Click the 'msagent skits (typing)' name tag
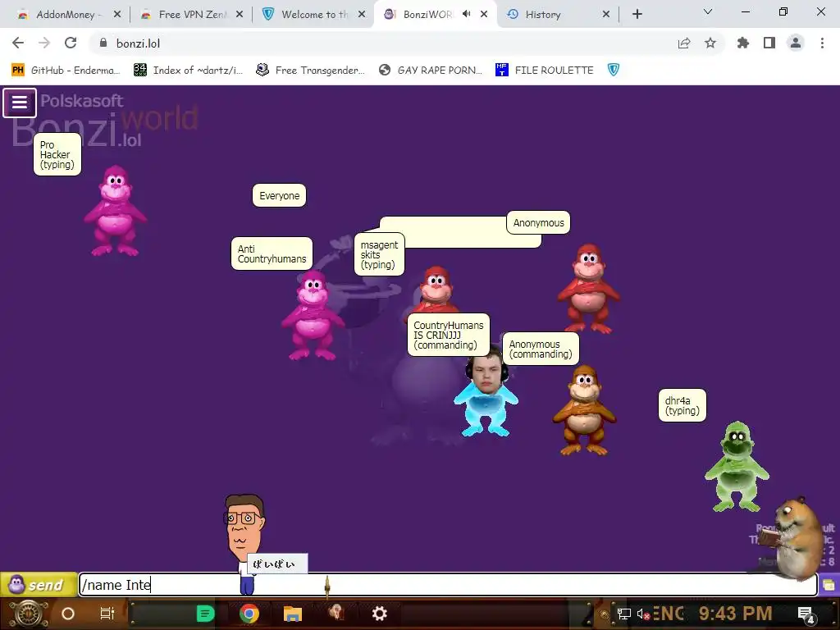This screenshot has width=840, height=630. click(379, 254)
